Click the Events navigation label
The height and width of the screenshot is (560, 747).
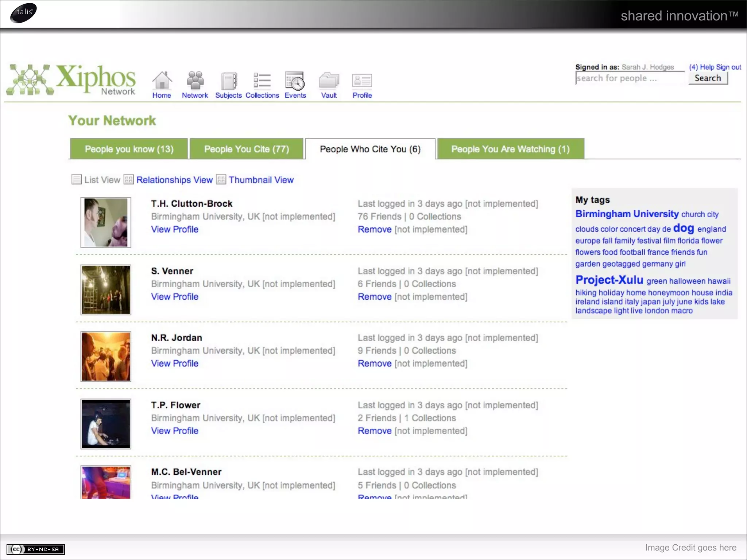pyautogui.click(x=295, y=95)
